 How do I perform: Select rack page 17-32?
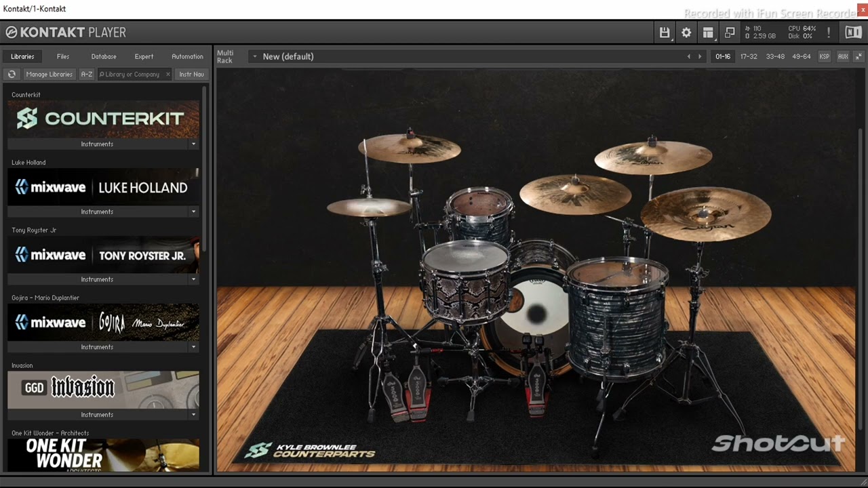[749, 56]
